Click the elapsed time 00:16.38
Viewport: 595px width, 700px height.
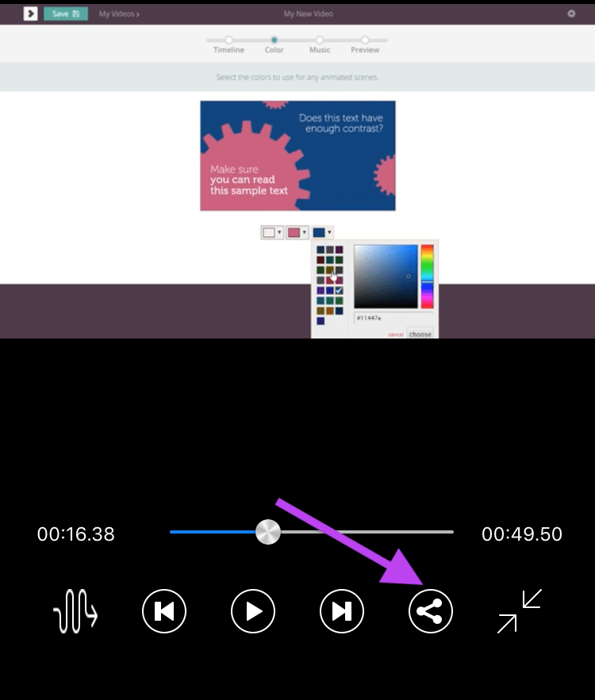(76, 534)
